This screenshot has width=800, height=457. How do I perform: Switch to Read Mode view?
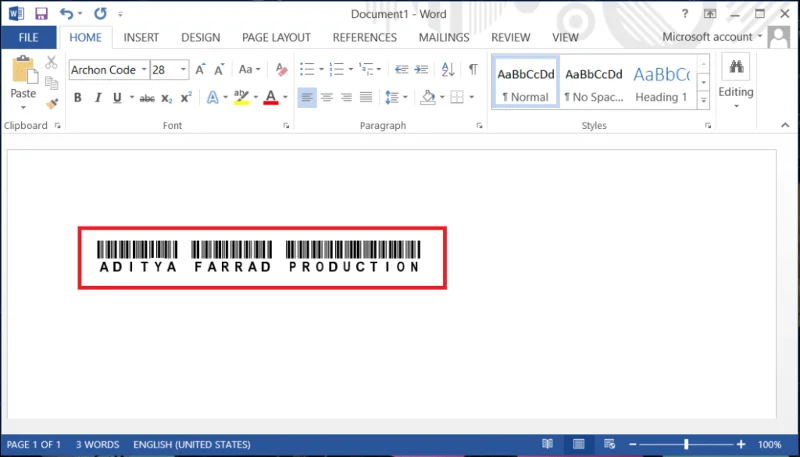547,444
